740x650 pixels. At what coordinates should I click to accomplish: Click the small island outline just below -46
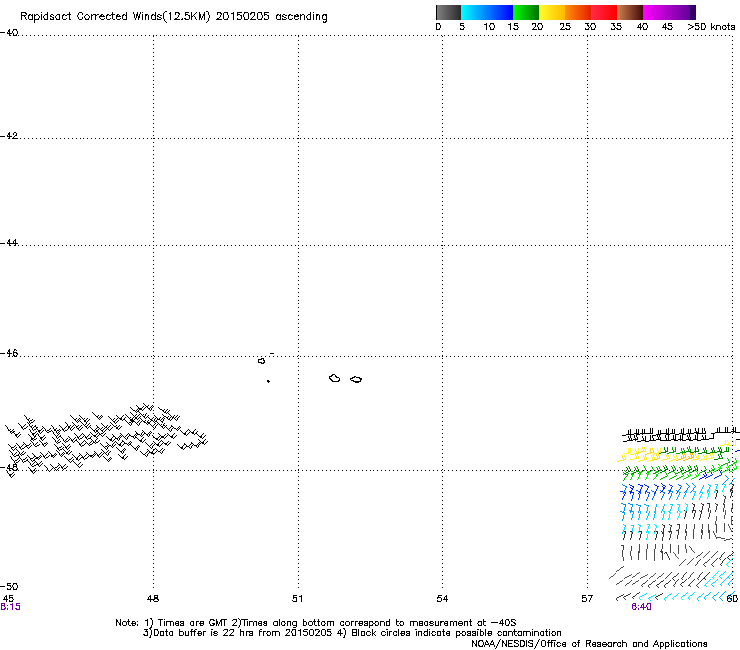(261, 361)
